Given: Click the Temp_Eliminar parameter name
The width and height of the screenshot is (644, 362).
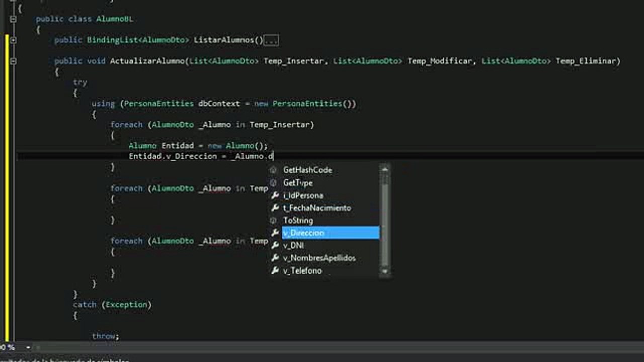Looking at the screenshot, I should (586, 61).
